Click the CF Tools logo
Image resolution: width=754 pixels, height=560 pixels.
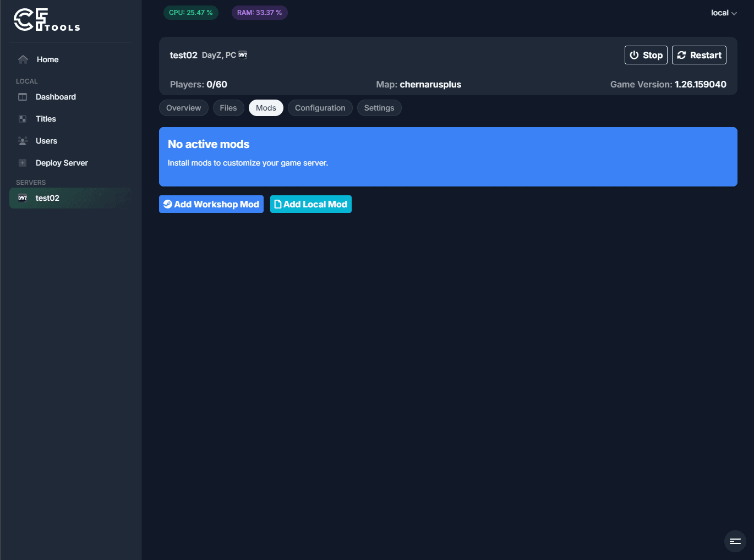pyautogui.click(x=47, y=20)
